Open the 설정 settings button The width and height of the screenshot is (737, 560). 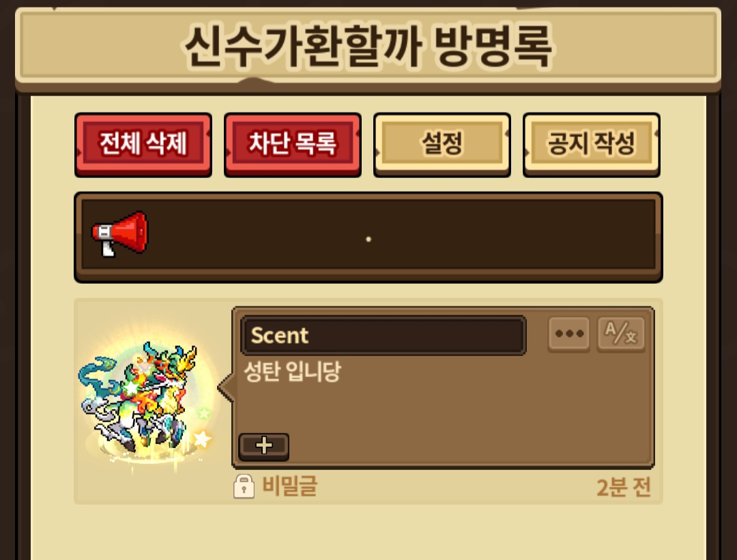442,144
